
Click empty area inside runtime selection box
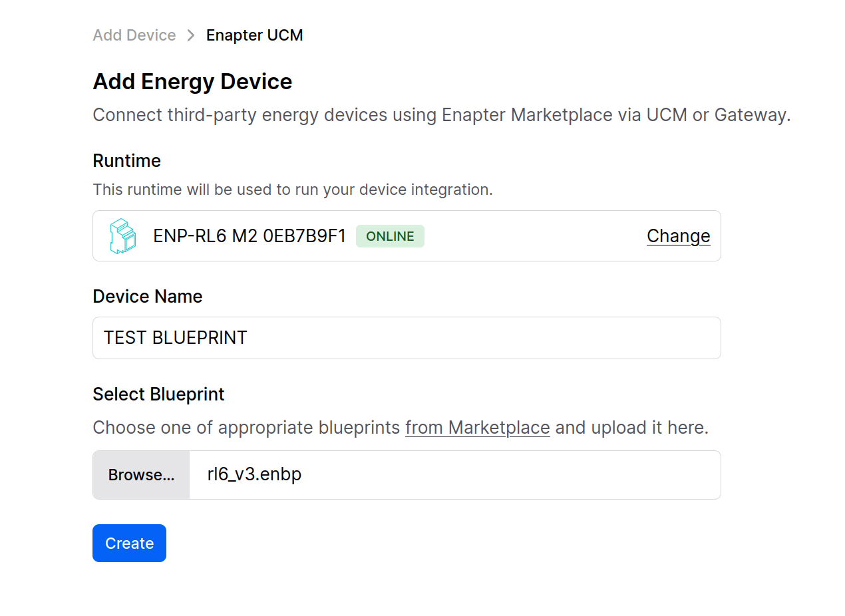tap(532, 236)
